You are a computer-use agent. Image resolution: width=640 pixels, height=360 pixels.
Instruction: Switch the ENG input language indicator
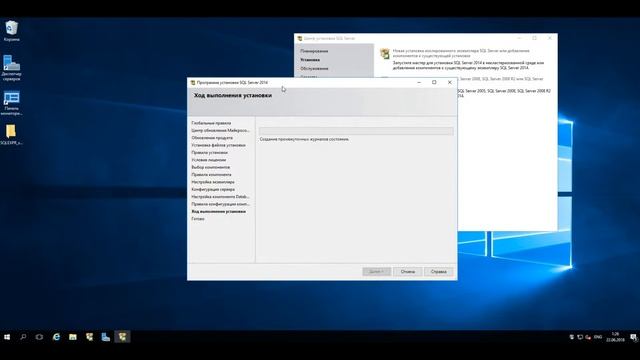tap(598, 337)
